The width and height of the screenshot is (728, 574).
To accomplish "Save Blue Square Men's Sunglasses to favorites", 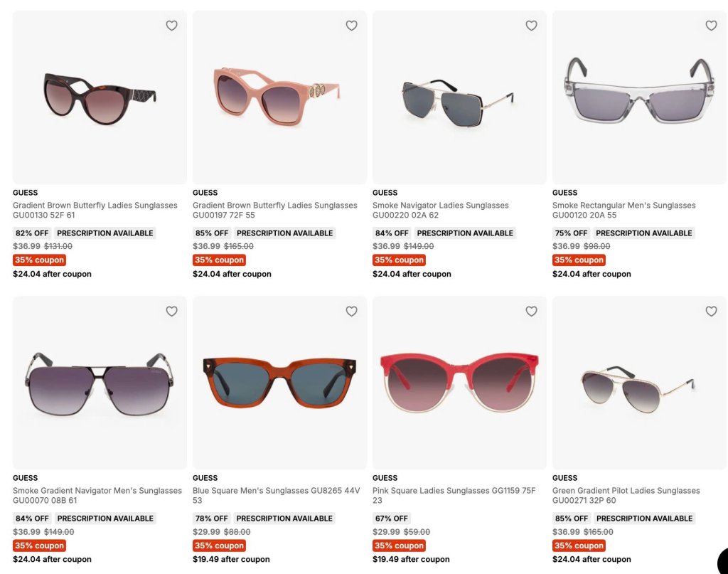I will [x=351, y=311].
